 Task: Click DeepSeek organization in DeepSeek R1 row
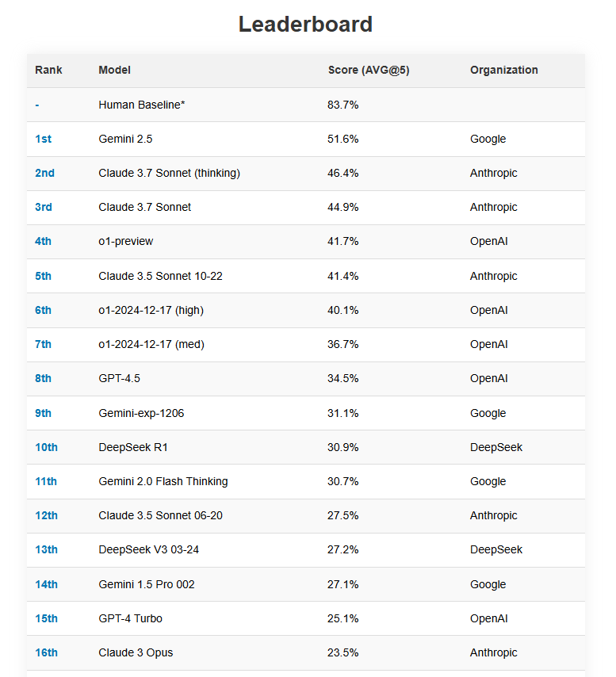496,448
